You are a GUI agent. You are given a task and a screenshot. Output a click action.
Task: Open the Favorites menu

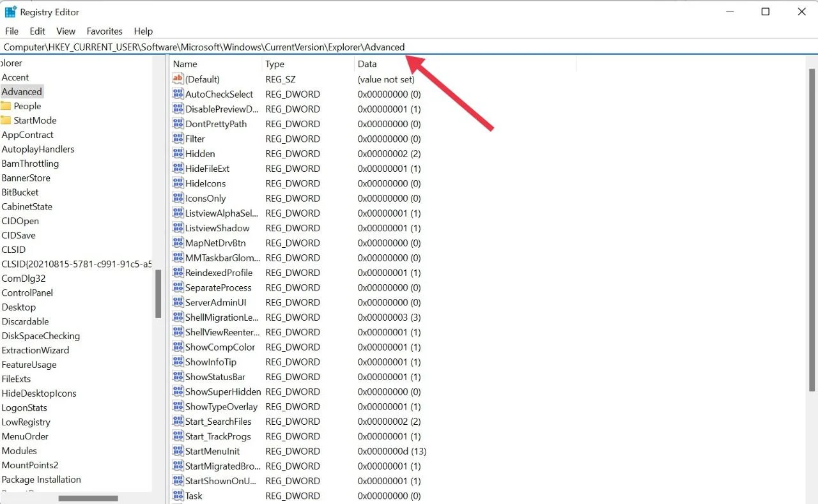104,31
